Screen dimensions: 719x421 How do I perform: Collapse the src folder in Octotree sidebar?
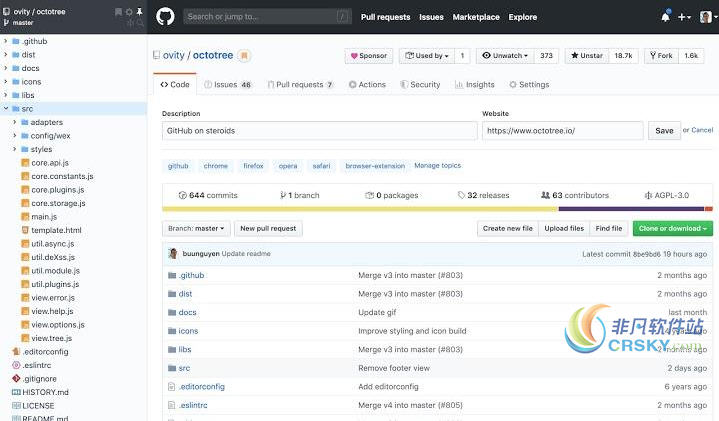coord(6,109)
